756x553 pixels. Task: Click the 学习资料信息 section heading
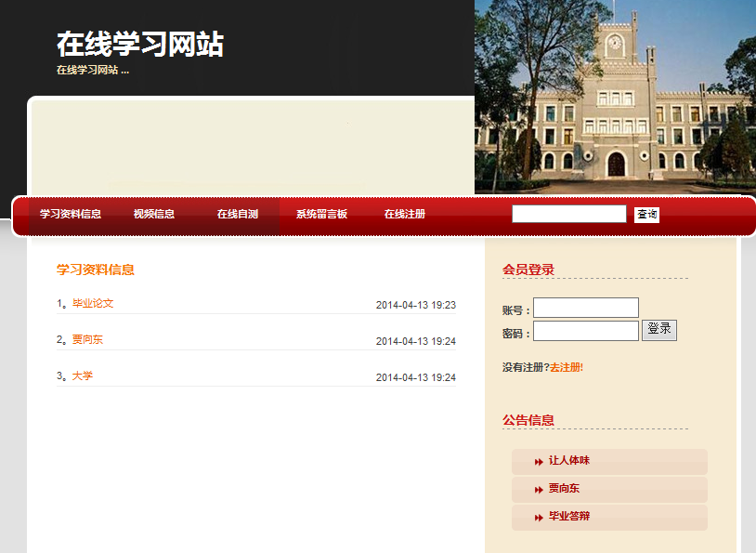[96, 270]
